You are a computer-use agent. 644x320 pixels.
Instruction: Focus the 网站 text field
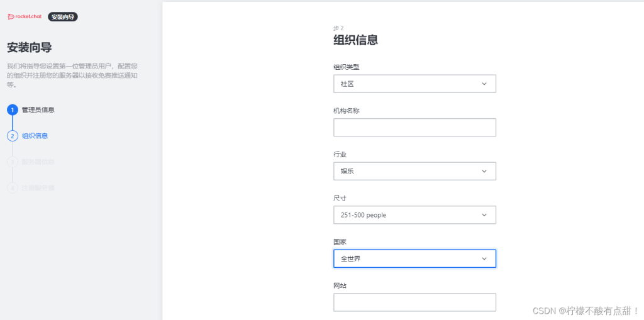pyautogui.click(x=415, y=302)
